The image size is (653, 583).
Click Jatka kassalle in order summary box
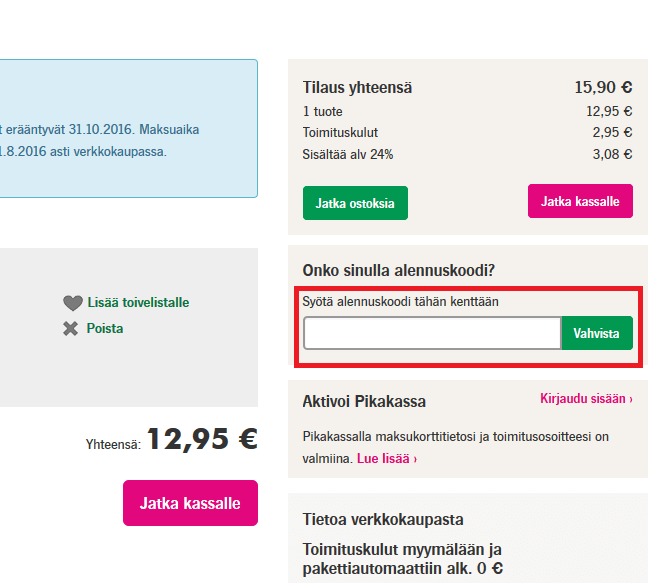[580, 201]
